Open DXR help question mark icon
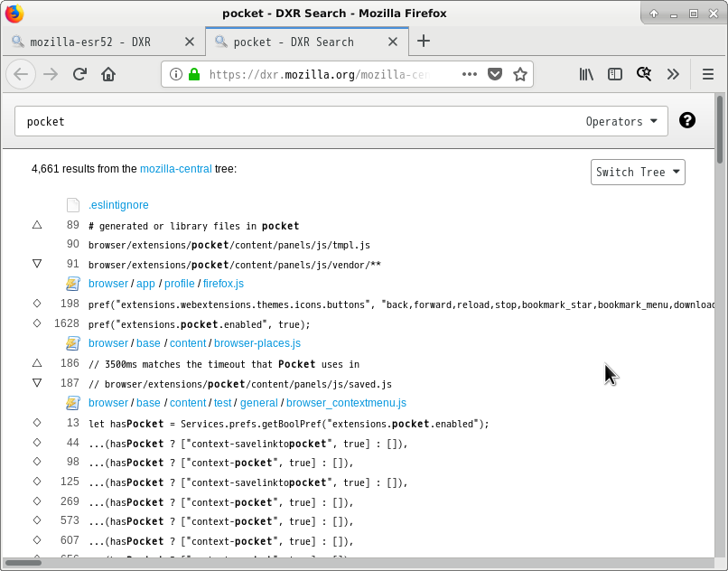728x571 pixels. pyautogui.click(x=687, y=120)
